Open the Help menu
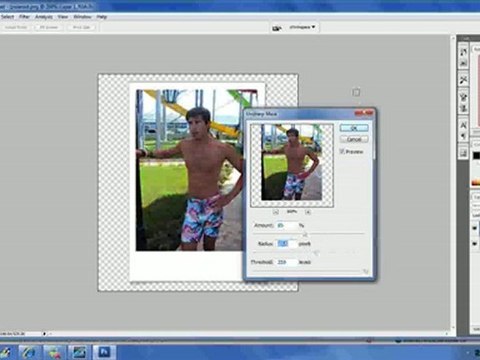 [102, 17]
